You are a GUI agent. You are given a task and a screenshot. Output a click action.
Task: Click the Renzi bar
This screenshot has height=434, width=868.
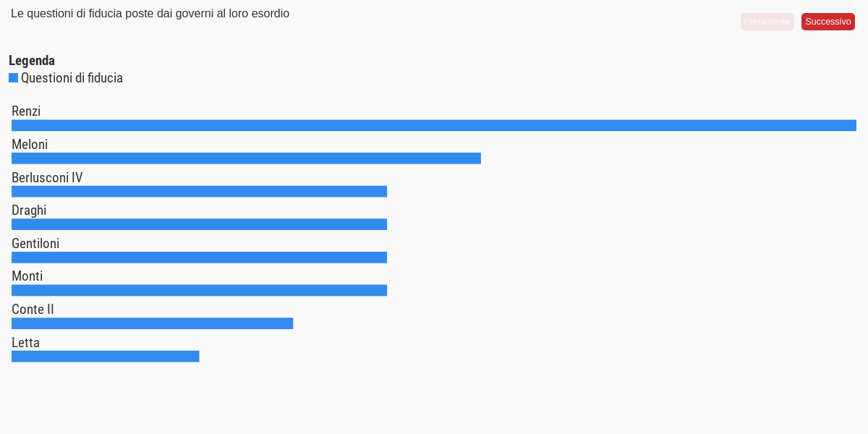[x=434, y=125]
